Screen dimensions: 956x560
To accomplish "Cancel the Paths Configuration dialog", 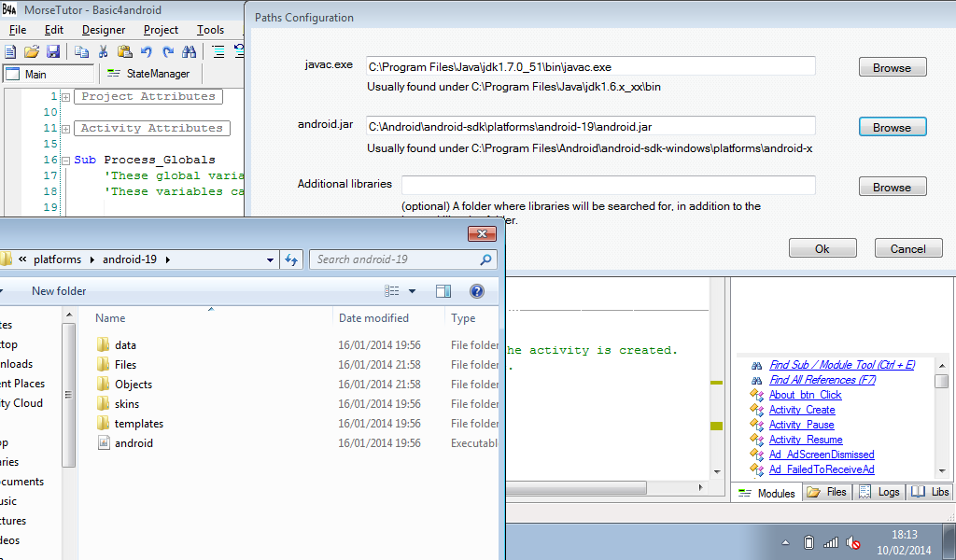I will (908, 248).
